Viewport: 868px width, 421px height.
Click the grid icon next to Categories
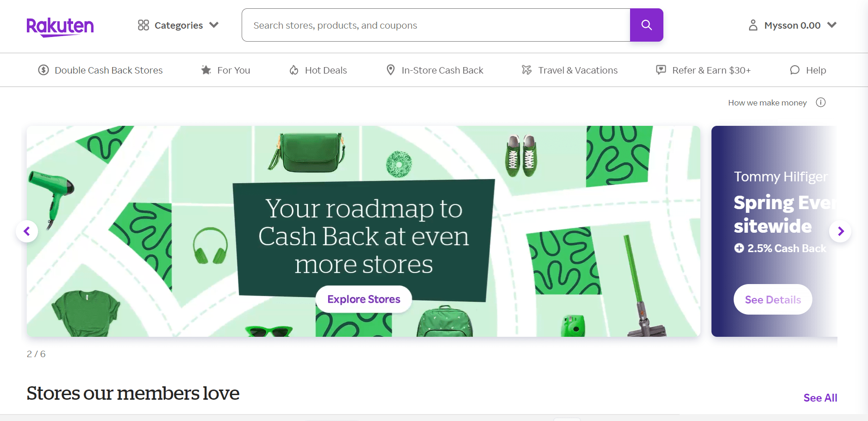144,25
